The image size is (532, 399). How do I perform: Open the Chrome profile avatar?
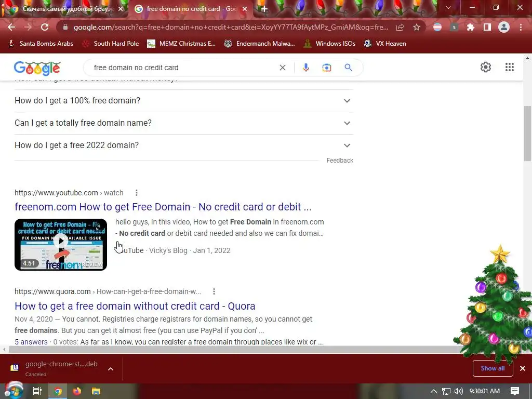pos(504,27)
